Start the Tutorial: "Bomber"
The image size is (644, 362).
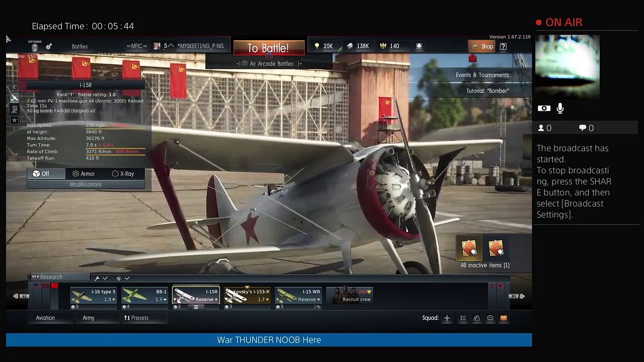(x=488, y=91)
